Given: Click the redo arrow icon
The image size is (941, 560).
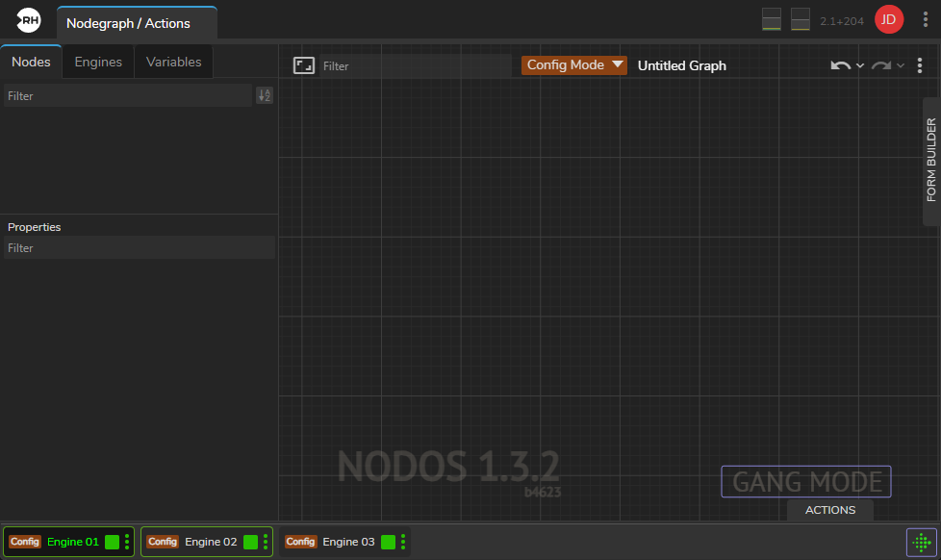Looking at the screenshot, I should tap(880, 65).
